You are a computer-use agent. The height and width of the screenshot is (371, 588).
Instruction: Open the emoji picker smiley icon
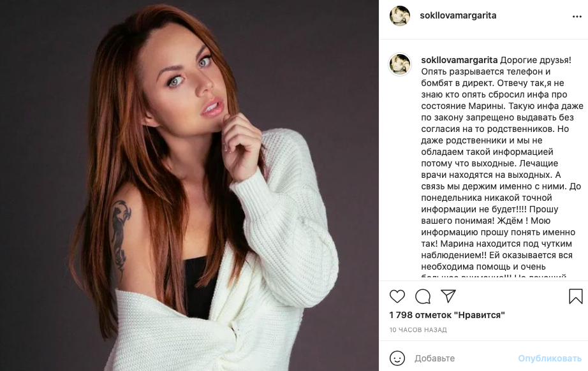(397, 358)
